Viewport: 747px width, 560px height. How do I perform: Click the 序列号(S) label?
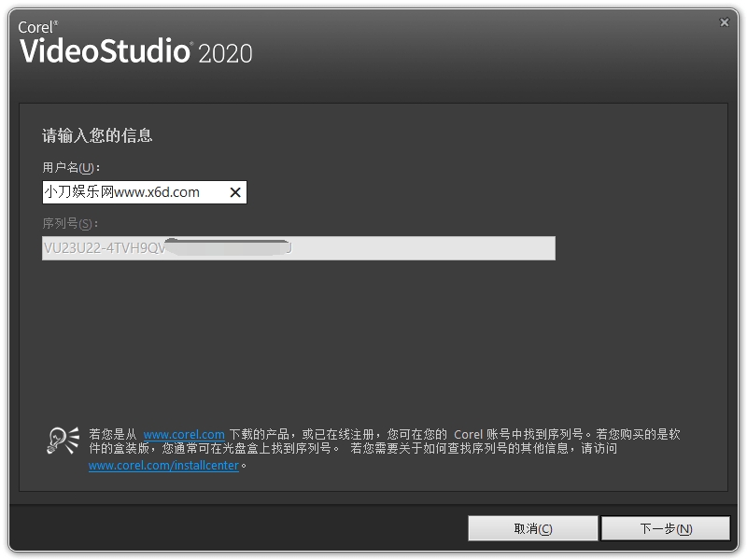click(70, 224)
